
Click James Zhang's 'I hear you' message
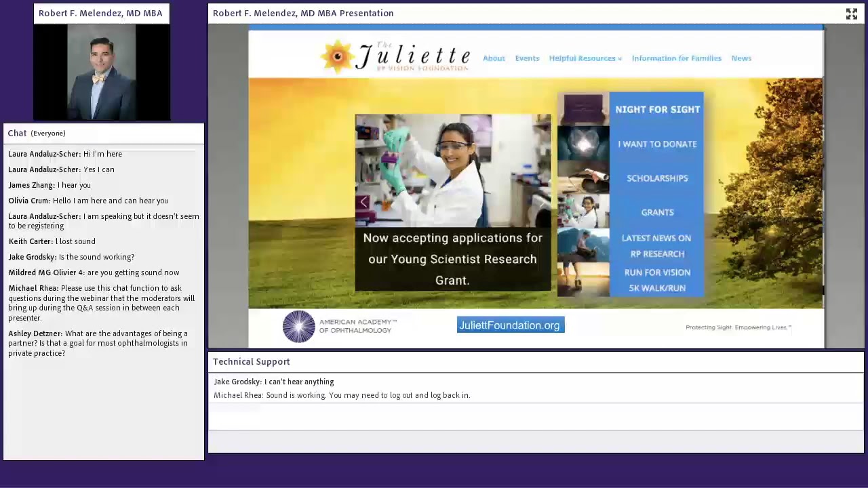50,185
